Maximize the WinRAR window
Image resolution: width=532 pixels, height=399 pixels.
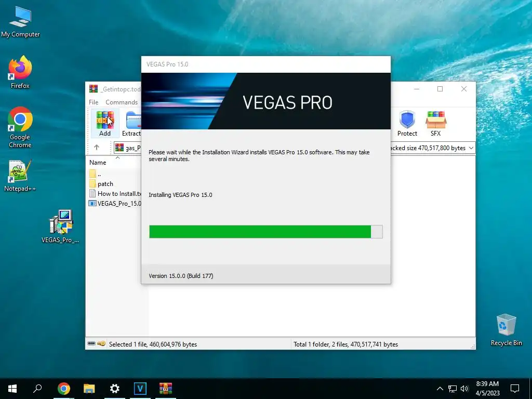[440, 89]
